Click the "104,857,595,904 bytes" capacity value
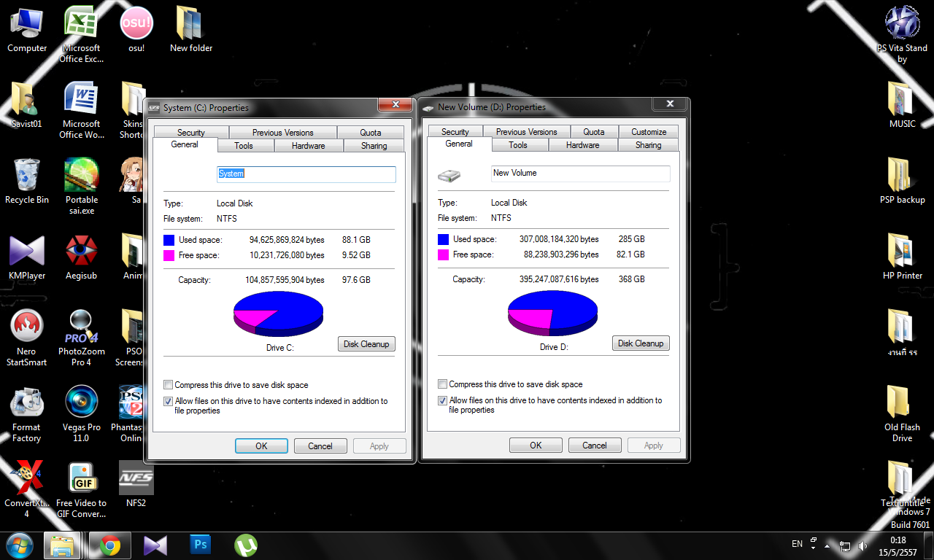This screenshot has height=560, width=934. click(285, 280)
